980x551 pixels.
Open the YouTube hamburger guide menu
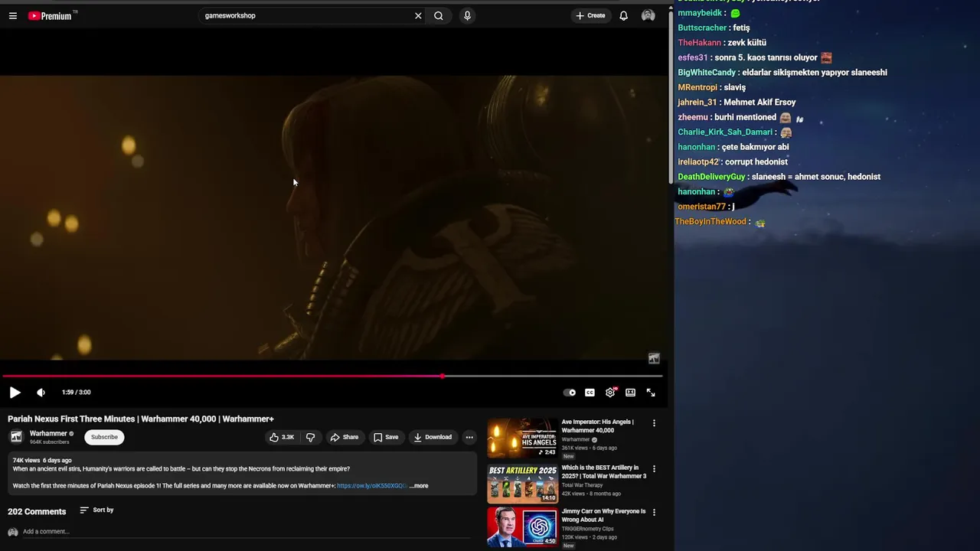(13, 15)
